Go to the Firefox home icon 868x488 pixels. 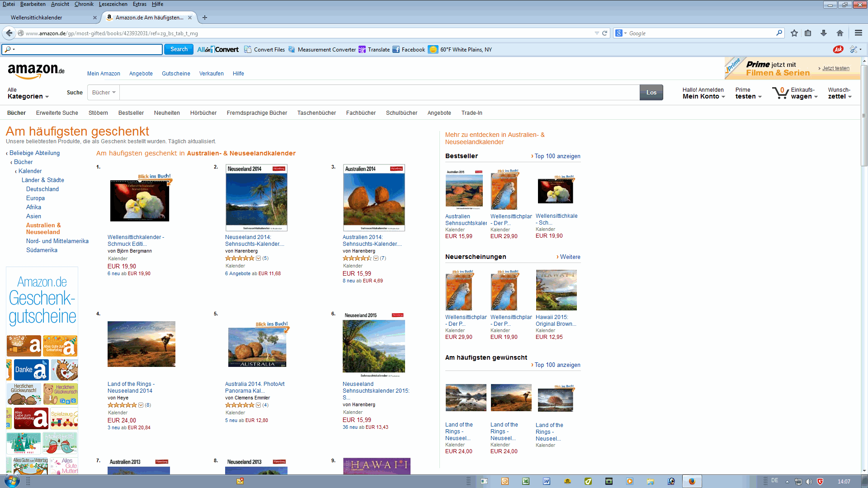pyautogui.click(x=840, y=33)
